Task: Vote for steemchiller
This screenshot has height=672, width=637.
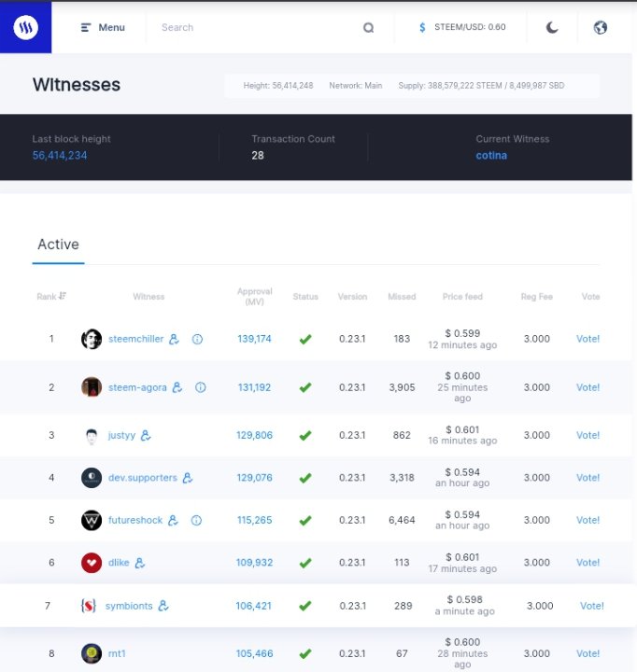Action: (587, 339)
